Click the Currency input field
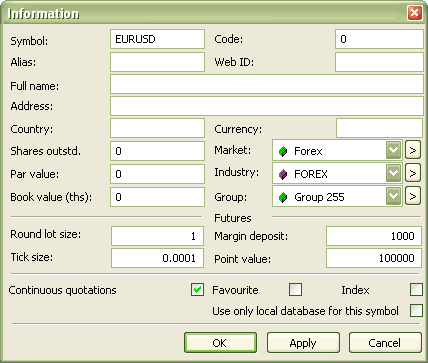 click(380, 128)
